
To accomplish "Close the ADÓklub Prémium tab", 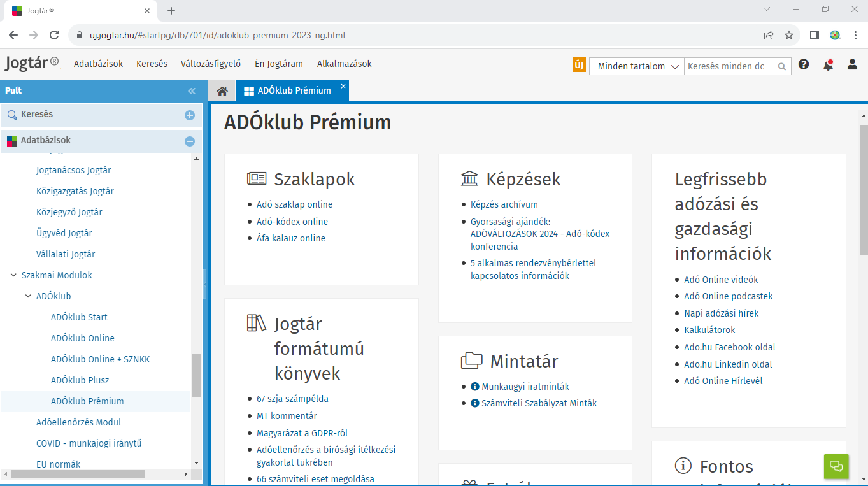I will [343, 86].
